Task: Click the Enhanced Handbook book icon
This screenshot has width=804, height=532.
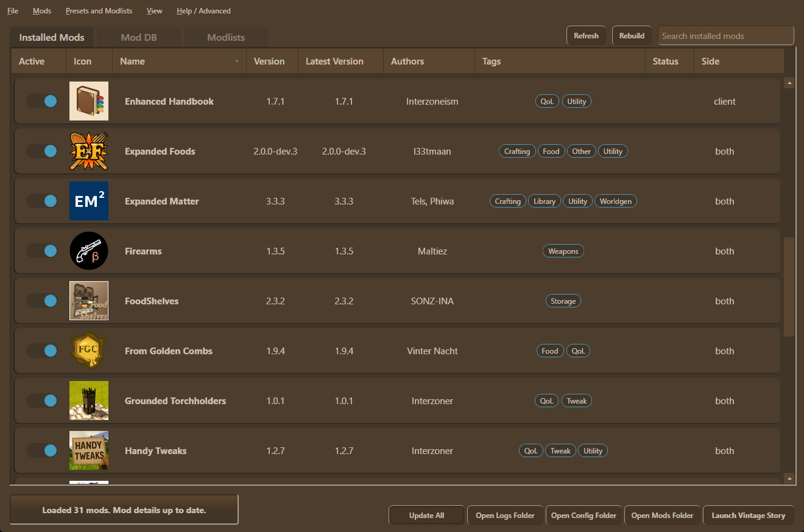Action: [x=89, y=101]
